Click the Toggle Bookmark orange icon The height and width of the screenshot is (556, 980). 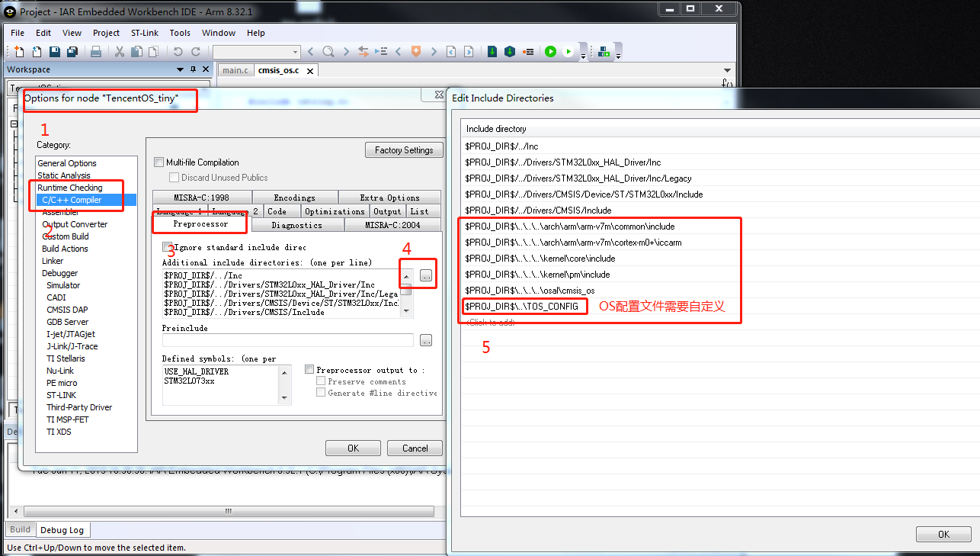coord(415,52)
